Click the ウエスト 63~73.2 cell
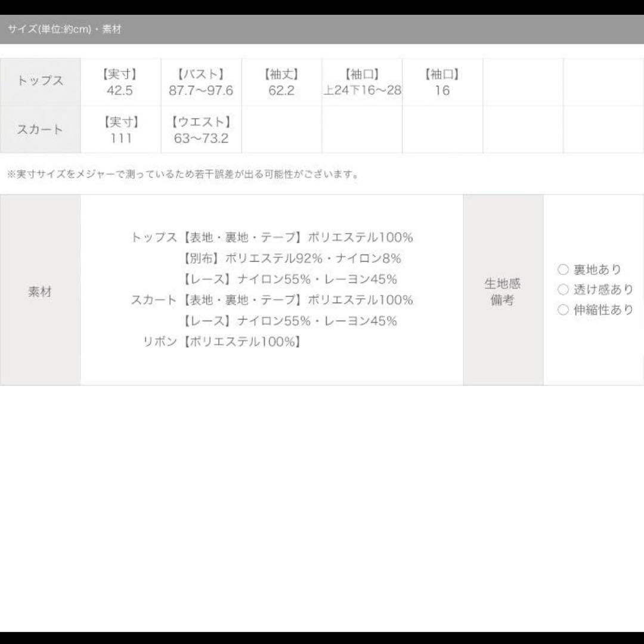The width and height of the screenshot is (644, 644). coord(201,130)
